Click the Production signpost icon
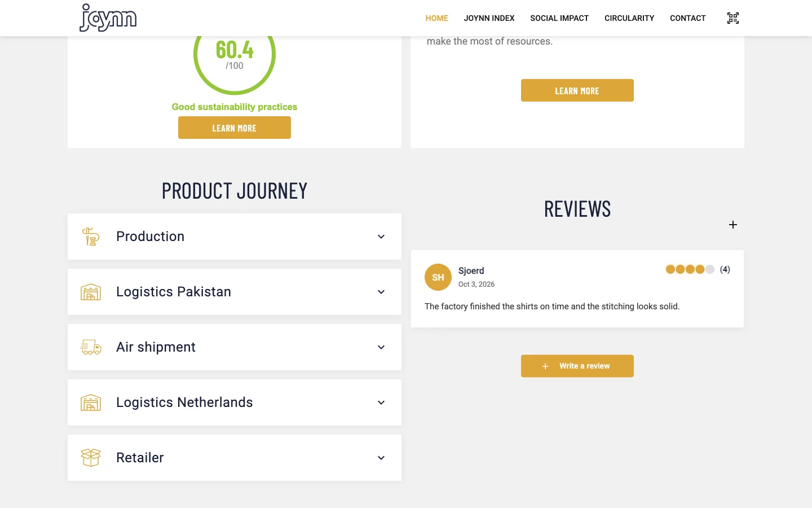This screenshot has width=812, height=508. pos(91,237)
